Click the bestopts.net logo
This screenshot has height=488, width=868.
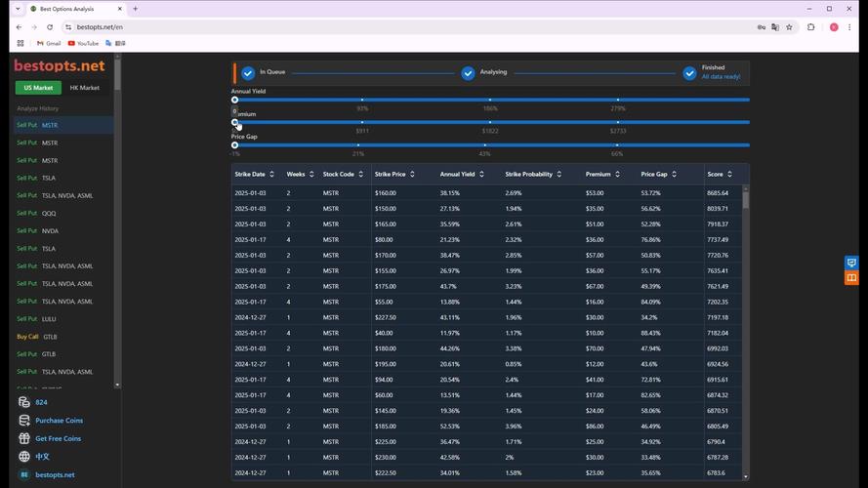pyautogui.click(x=60, y=65)
